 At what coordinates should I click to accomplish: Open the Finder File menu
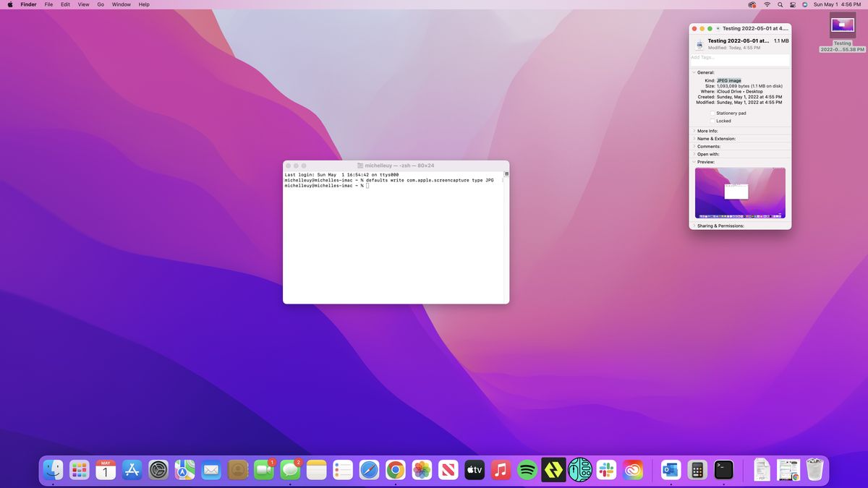click(48, 4)
